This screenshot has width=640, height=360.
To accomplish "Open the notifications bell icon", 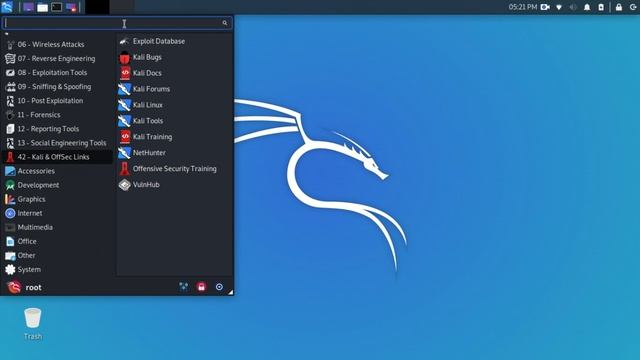I will click(587, 7).
